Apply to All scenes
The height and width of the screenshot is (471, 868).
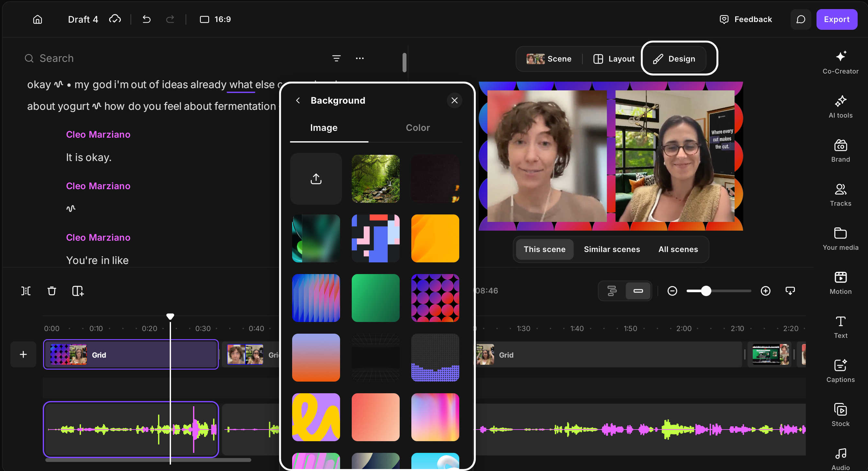pos(678,249)
